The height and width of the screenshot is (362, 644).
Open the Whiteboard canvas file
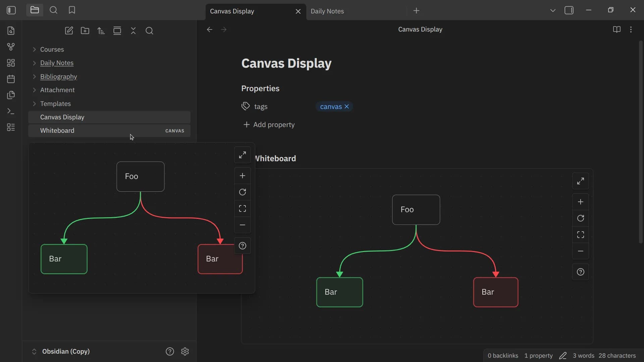pyautogui.click(x=109, y=131)
